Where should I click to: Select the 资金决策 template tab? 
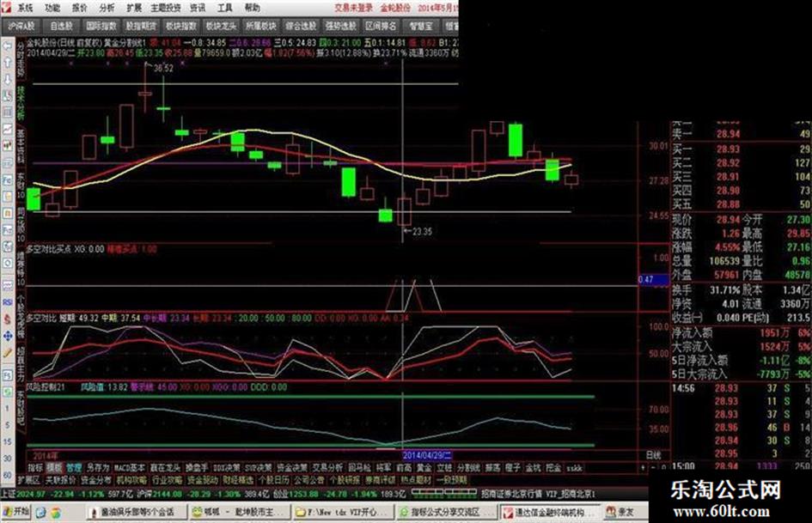(x=291, y=468)
